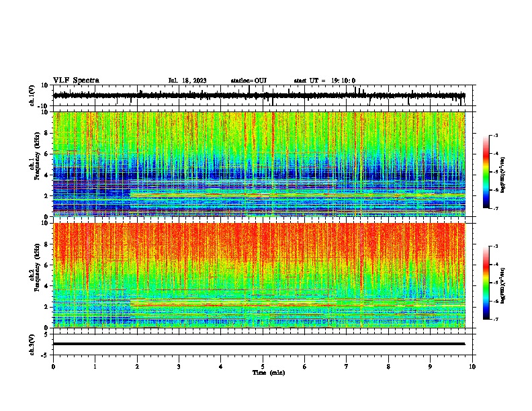532x411 pixels.
Task: Click the "8" tick on ch.1 frequency axis
Action: (47, 133)
